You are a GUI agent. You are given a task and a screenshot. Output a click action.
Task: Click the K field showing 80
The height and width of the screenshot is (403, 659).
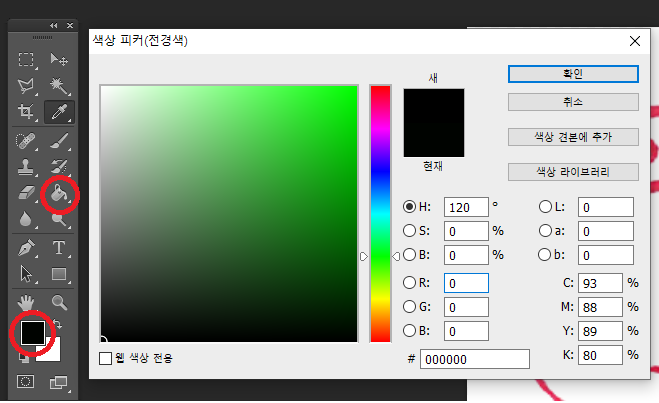coord(600,356)
